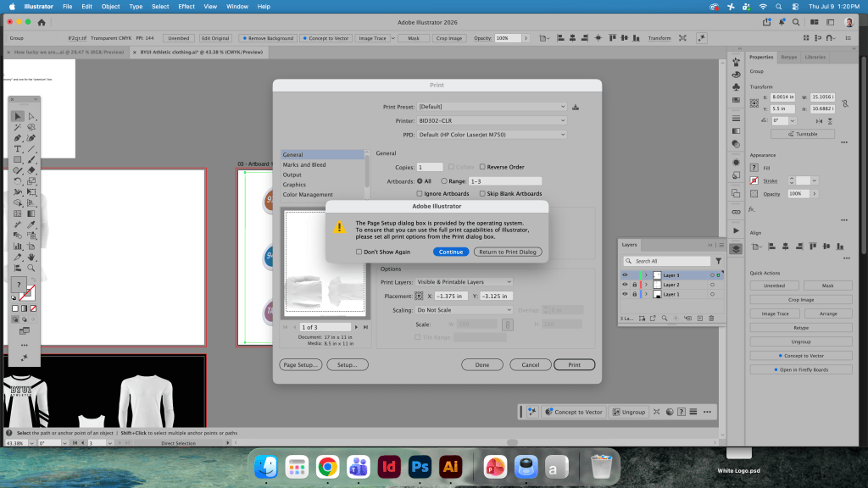Select the Direct Selection tool
This screenshot has width=868, height=488.
coord(31,117)
